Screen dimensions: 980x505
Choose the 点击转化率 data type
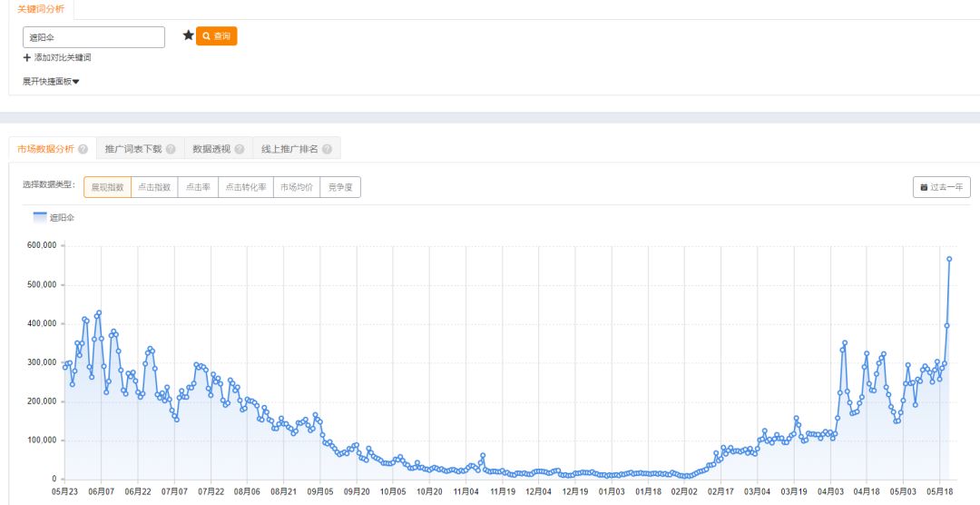pos(246,187)
